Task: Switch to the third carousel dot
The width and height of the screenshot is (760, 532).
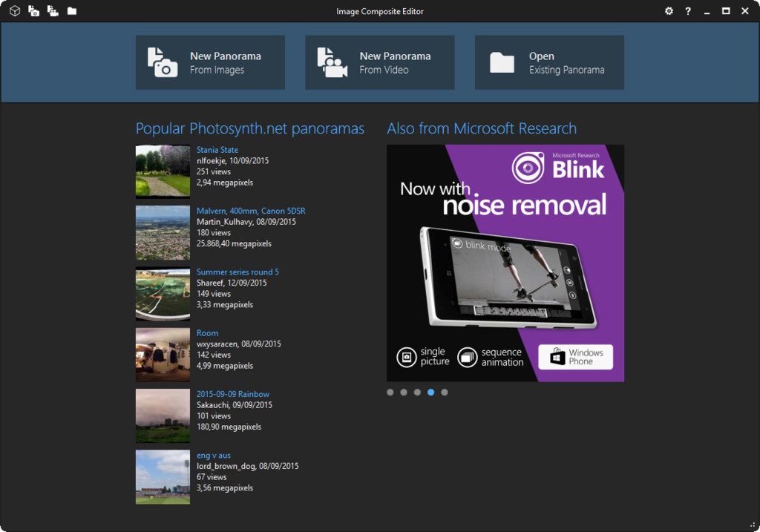Action: click(x=417, y=393)
